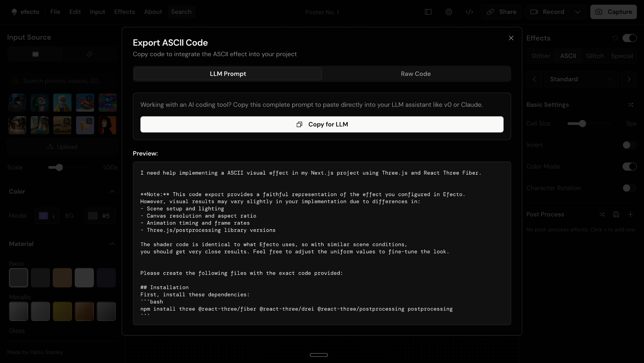Click the Copy for LLM button
The width and height of the screenshot is (644, 363).
click(x=322, y=124)
